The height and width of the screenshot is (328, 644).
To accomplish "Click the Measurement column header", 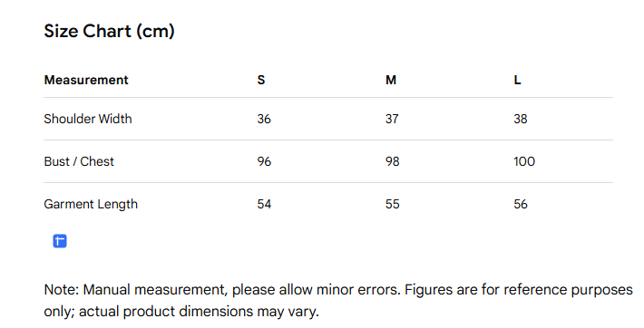I will pos(86,80).
